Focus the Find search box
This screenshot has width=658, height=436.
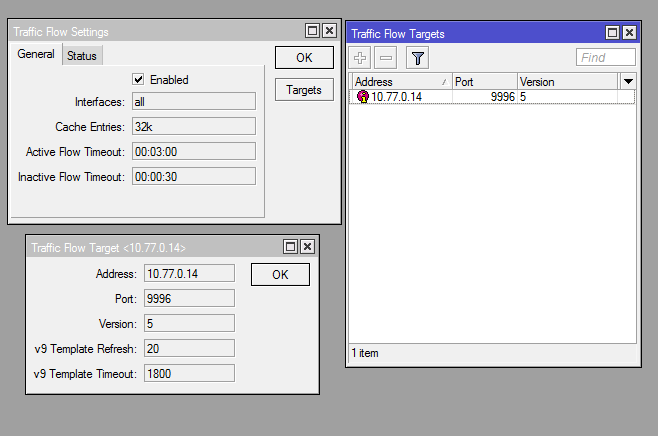[x=606, y=57]
